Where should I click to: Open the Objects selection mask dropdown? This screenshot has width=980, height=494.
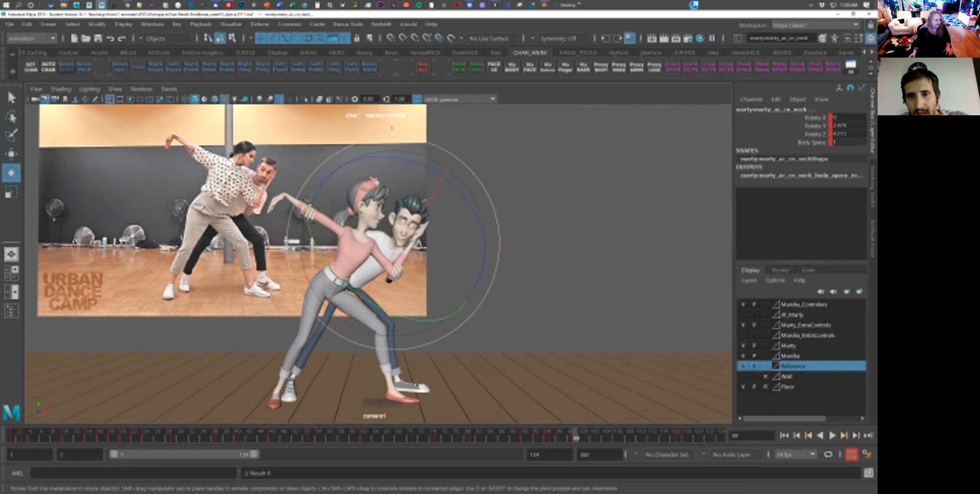(167, 38)
